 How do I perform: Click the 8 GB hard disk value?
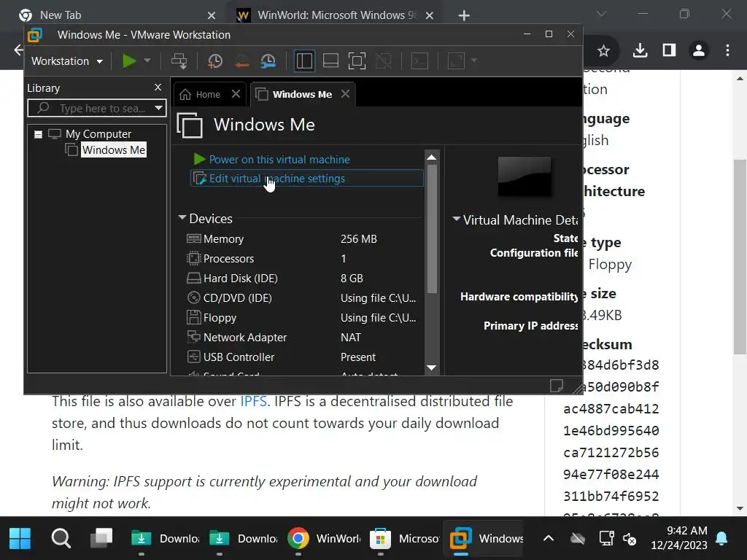(352, 278)
